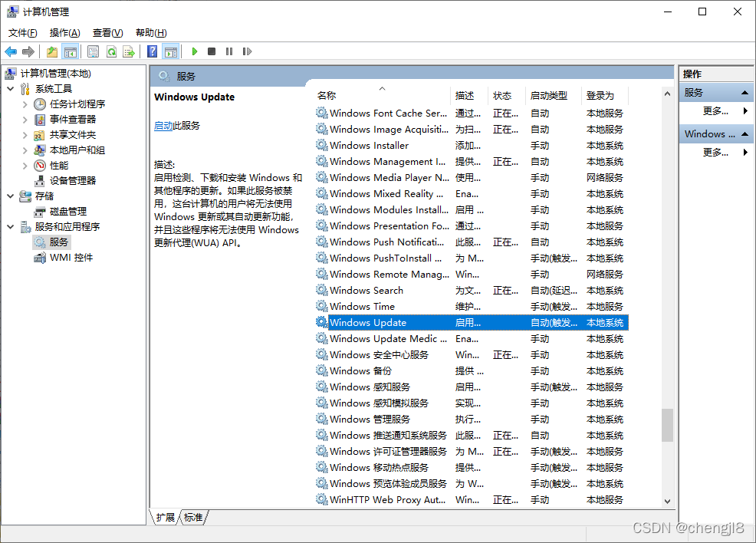Image resolution: width=756 pixels, height=543 pixels.
Task: Click the Refresh toolbar icon
Action: click(x=111, y=51)
